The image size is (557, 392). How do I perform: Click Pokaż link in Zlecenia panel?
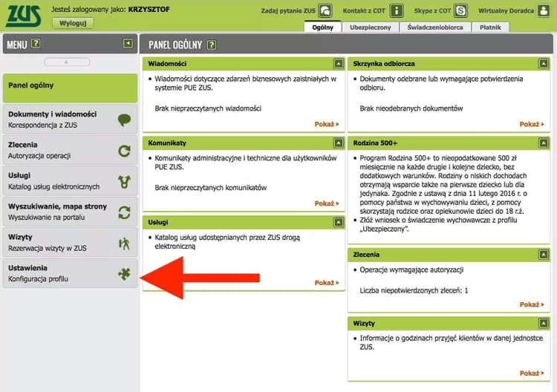coord(532,304)
